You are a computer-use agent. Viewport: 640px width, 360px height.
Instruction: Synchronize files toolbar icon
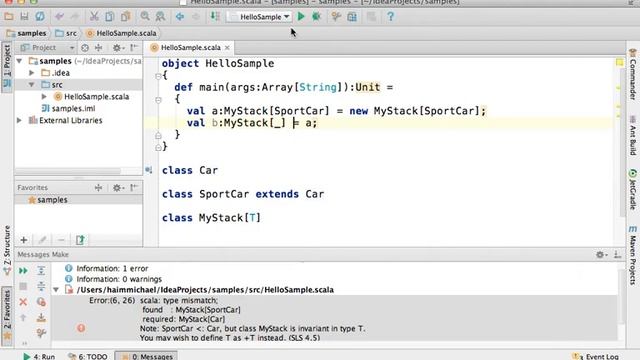[x=40, y=17]
